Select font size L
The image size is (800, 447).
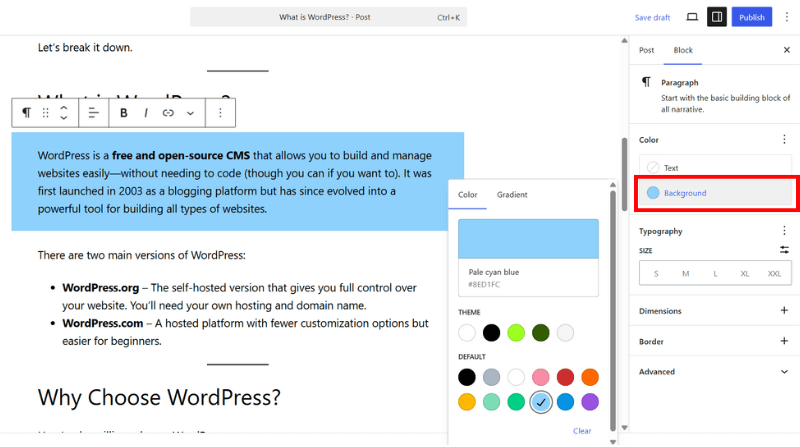click(715, 274)
